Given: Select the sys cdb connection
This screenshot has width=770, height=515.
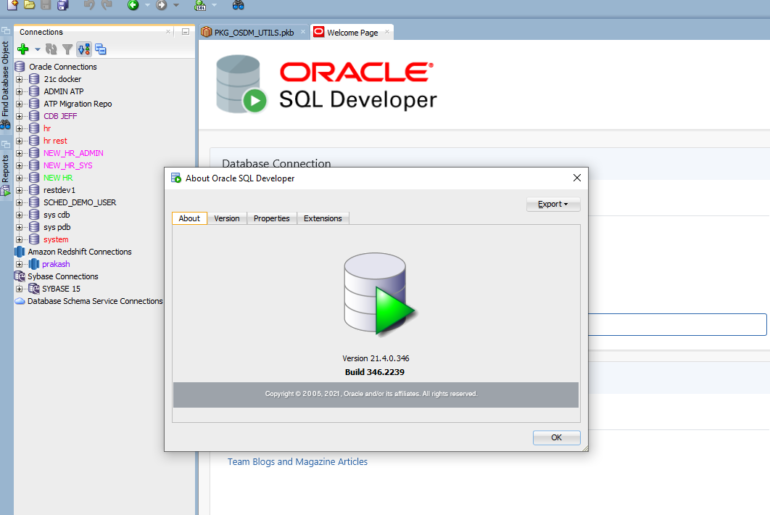Looking at the screenshot, I should [56, 215].
